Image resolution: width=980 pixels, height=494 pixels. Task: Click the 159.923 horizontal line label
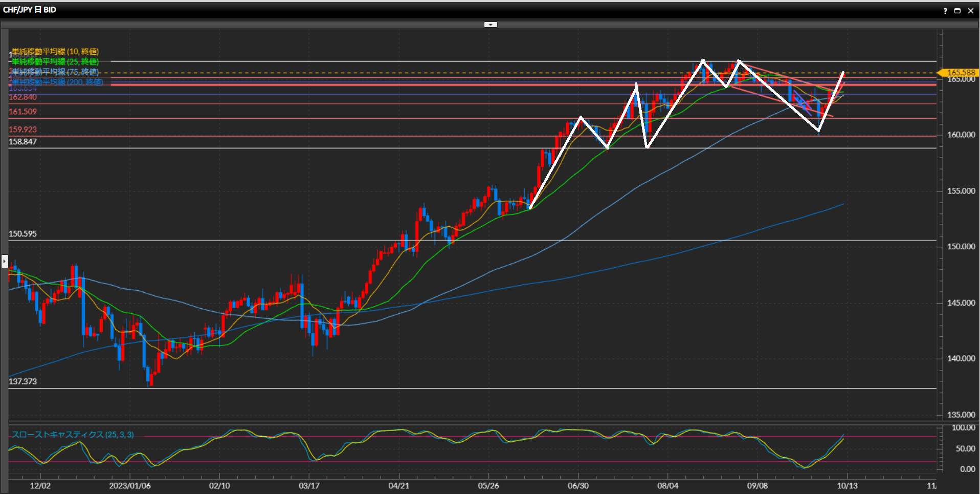click(x=23, y=130)
